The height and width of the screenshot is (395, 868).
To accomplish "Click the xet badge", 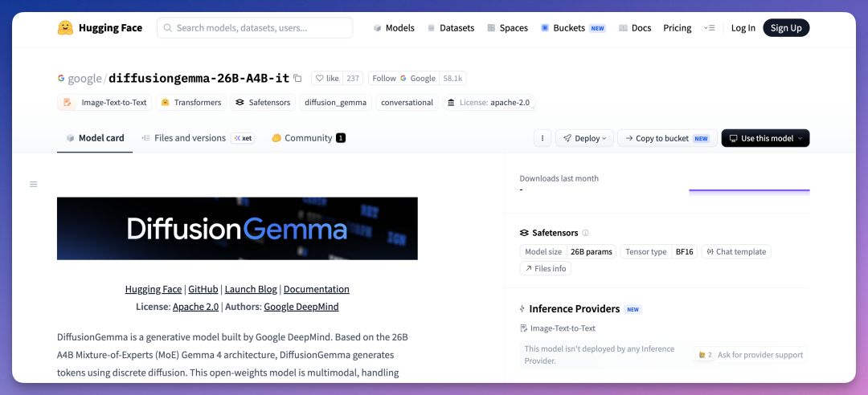I will (243, 138).
